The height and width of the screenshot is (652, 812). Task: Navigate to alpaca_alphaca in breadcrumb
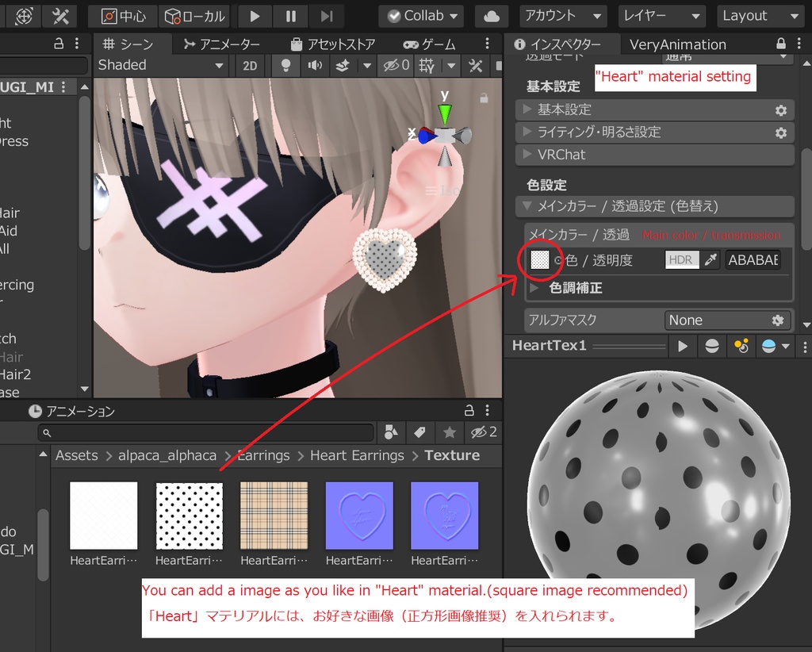pyautogui.click(x=167, y=455)
